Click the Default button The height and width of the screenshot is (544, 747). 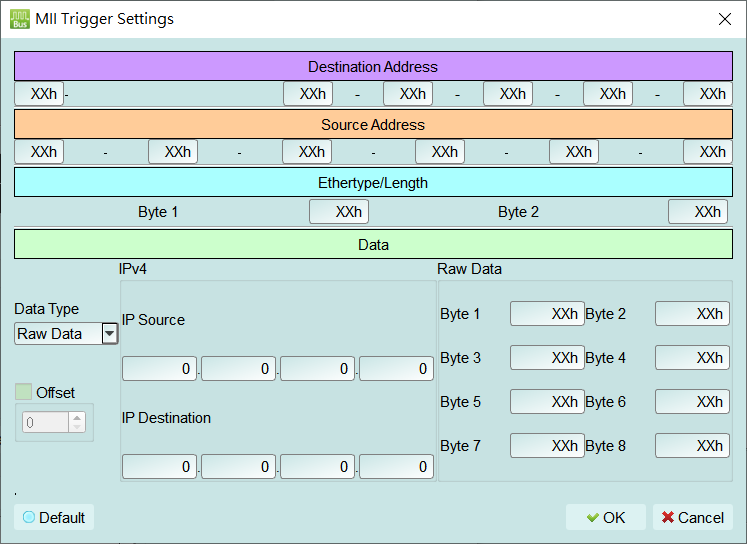tap(54, 517)
